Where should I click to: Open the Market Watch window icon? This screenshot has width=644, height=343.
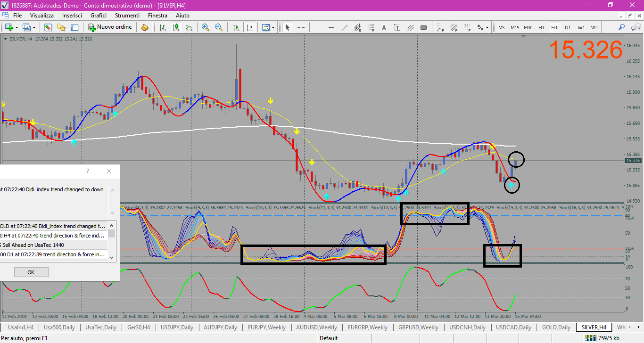pyautogui.click(x=48, y=27)
